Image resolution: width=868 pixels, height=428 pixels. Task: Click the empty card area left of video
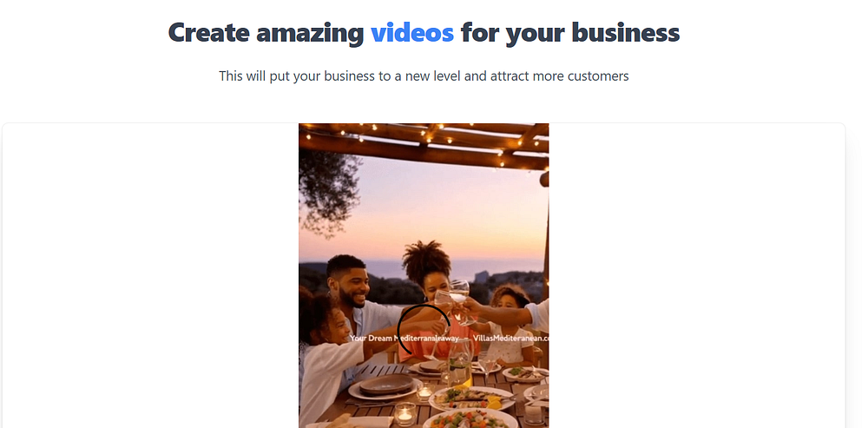[x=150, y=275]
